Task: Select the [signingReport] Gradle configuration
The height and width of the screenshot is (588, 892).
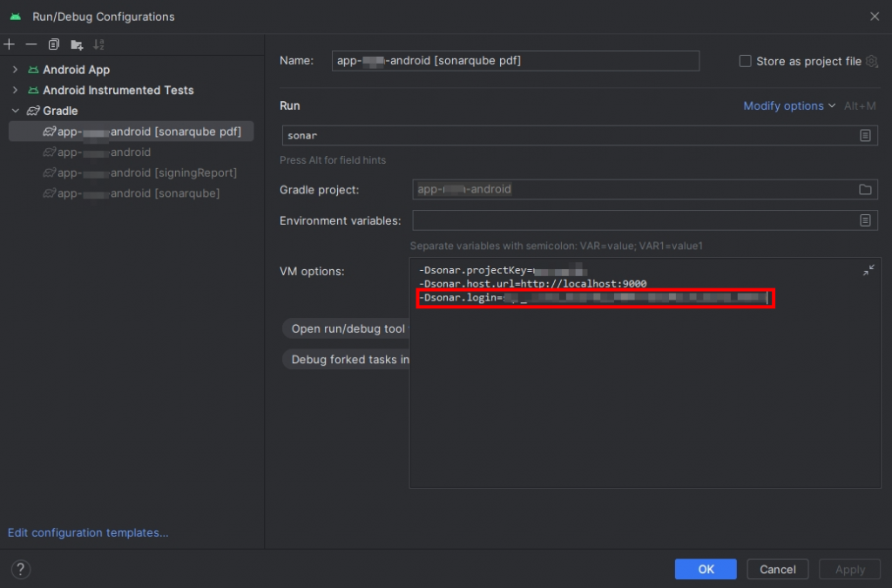Action: [140, 172]
